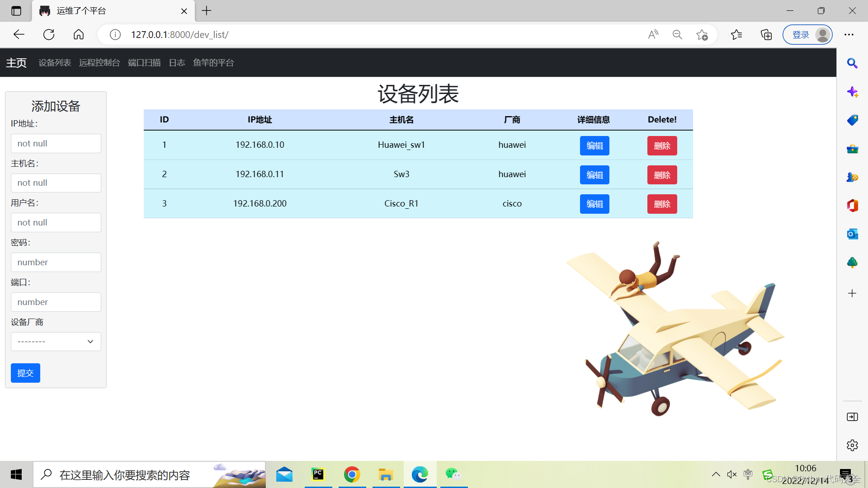Delete device 192.168.0.10
This screenshot has height=488, width=868.
[x=662, y=145]
